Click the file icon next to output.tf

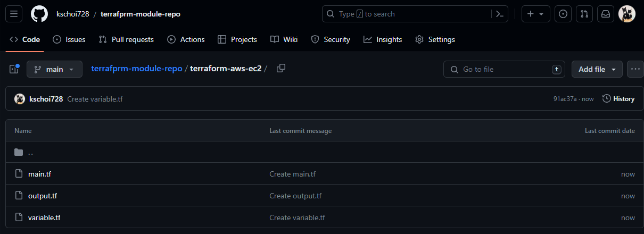(x=19, y=196)
